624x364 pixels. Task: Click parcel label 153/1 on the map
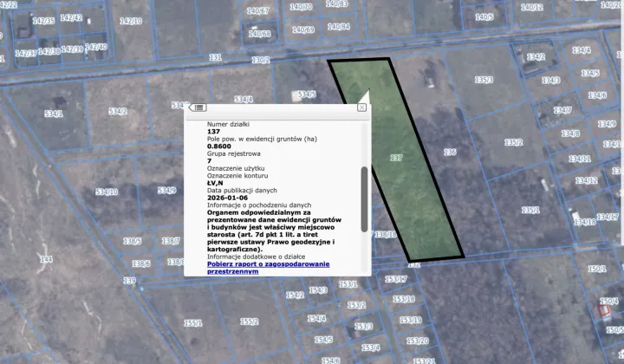tap(348, 284)
